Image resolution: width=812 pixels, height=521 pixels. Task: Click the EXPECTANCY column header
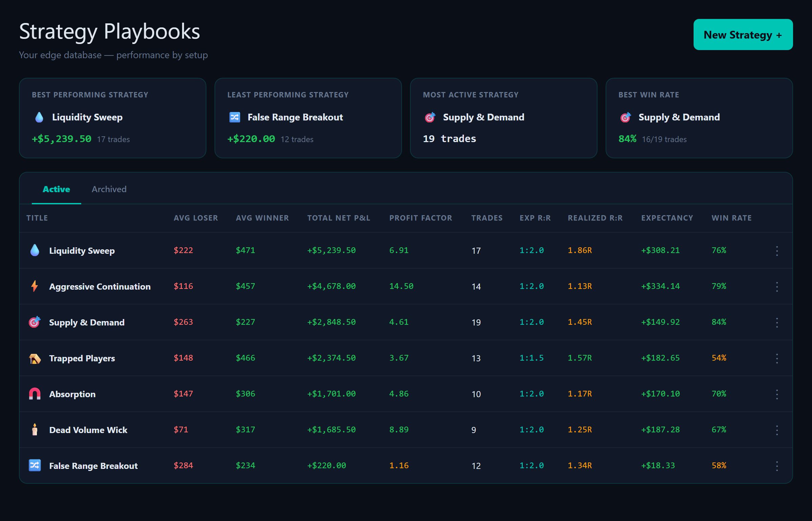coord(667,218)
